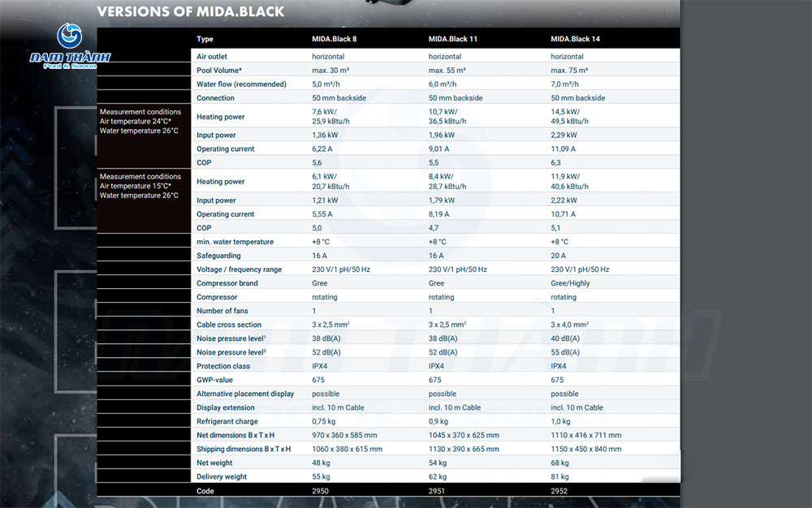Click the 'Cable cross section' row label

pyautogui.click(x=229, y=325)
